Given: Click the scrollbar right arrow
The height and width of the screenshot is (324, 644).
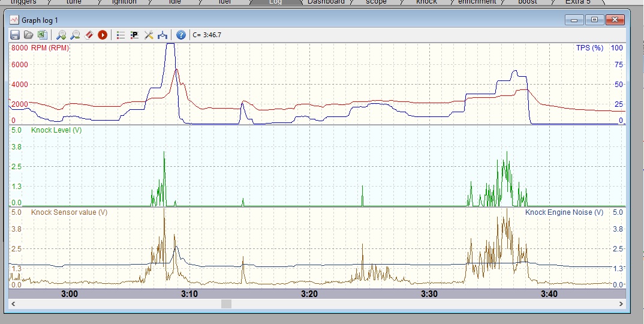Looking at the screenshot, I should click(x=620, y=304).
